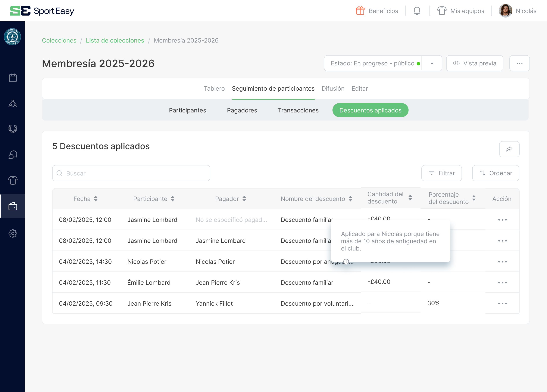Click the Filtrar button
The image size is (547, 392).
pyautogui.click(x=441, y=173)
